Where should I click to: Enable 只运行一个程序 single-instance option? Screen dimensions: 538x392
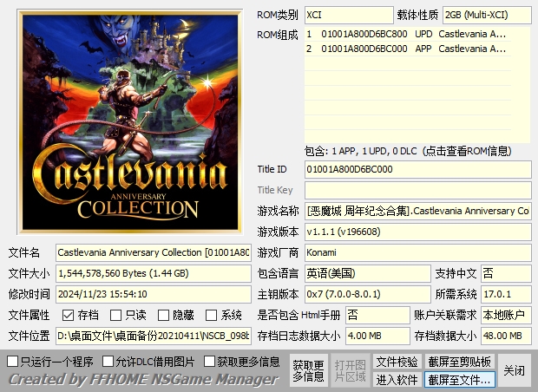[x=13, y=361]
